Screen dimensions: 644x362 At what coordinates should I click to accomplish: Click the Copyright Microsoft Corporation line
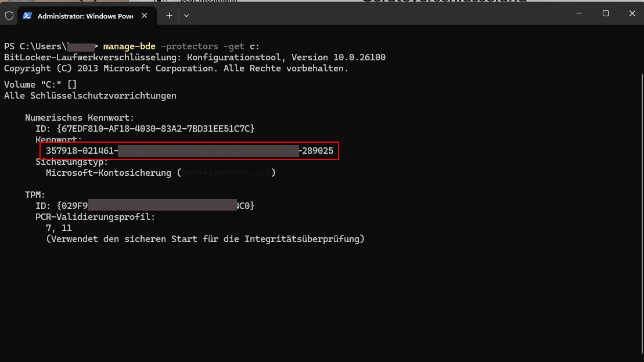176,68
